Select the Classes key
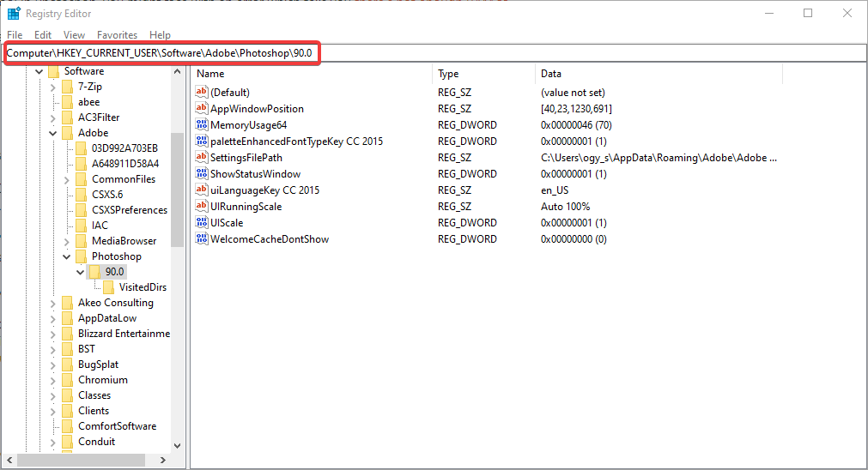The width and height of the screenshot is (868, 470). (94, 395)
